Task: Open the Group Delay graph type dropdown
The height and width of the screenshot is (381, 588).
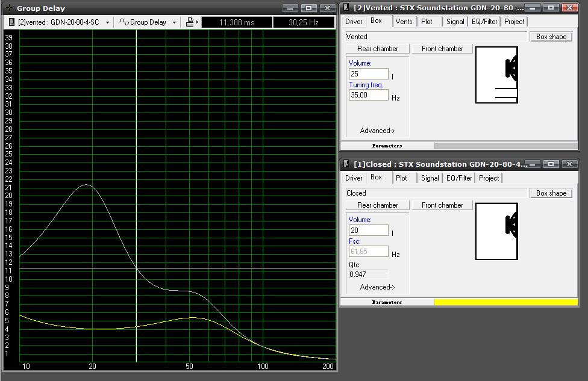Action: [174, 22]
